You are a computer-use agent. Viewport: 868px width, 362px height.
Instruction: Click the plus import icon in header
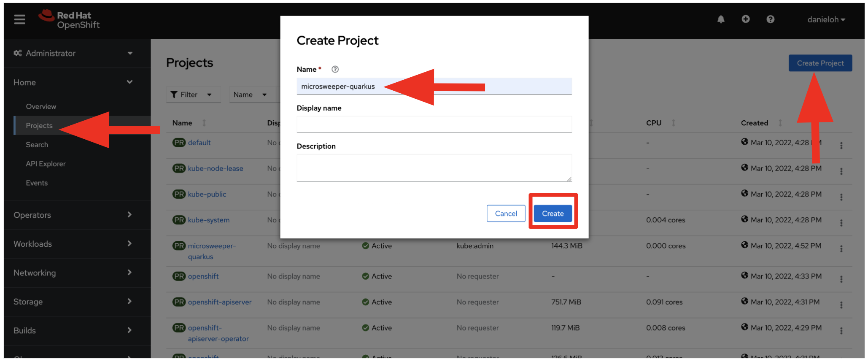pyautogui.click(x=746, y=19)
